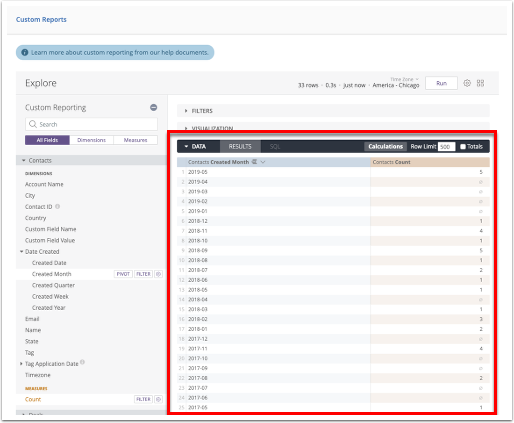This screenshot has height=423, width=514.
Task: Select the Name dimension
Action: pos(33,330)
